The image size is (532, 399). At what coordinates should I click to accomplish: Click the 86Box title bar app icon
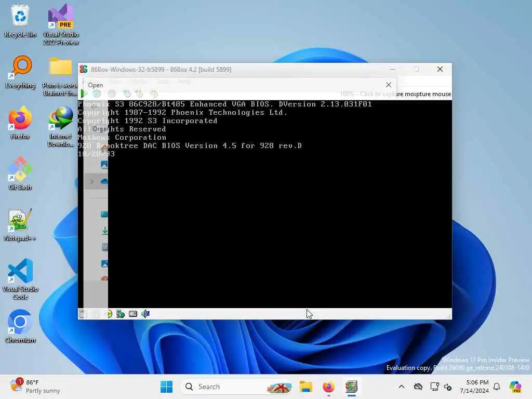pyautogui.click(x=84, y=69)
